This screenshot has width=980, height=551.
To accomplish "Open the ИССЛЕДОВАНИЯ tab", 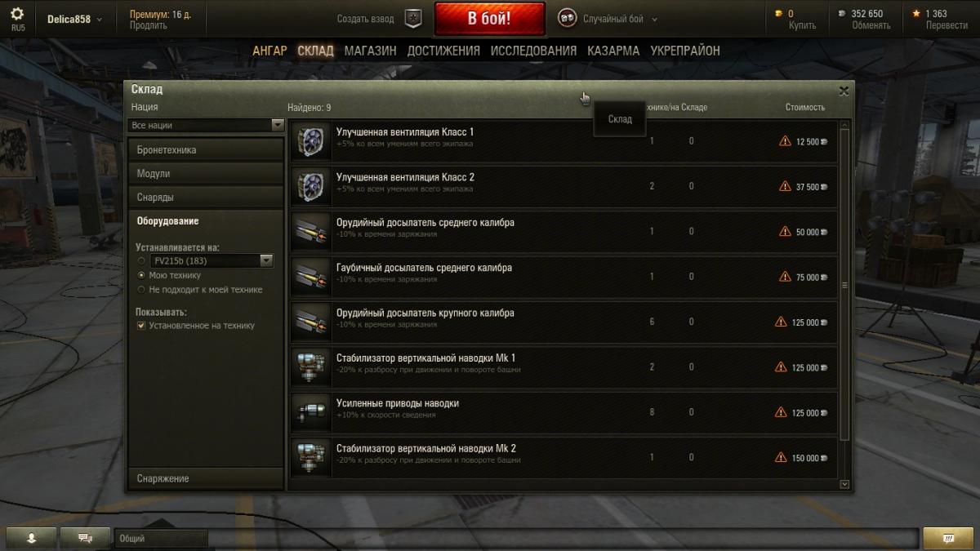I will [533, 51].
